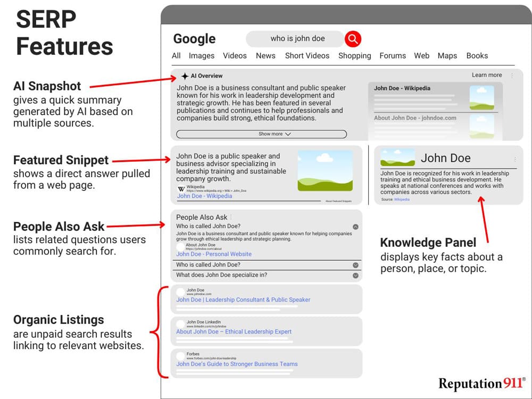Expand AI Overview with Show more
This screenshot has height=399, width=532.
pos(261,134)
